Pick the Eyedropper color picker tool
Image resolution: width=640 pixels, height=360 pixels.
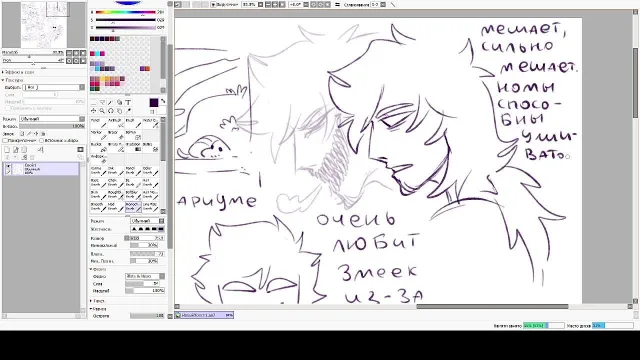[128, 111]
